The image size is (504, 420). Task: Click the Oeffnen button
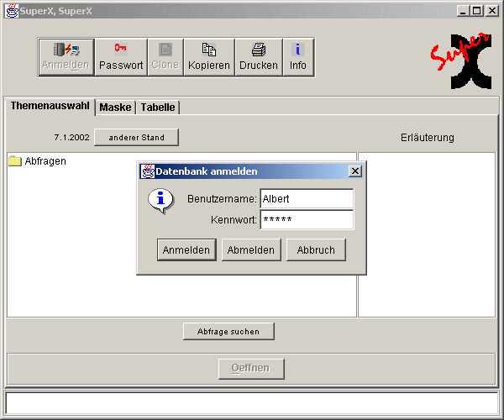pyautogui.click(x=251, y=369)
